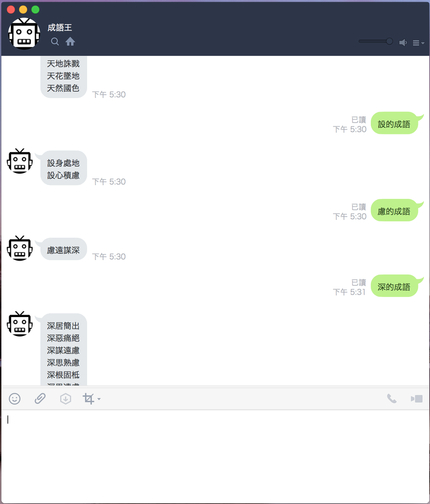Click the 成語王 profile picture in header

click(x=24, y=33)
